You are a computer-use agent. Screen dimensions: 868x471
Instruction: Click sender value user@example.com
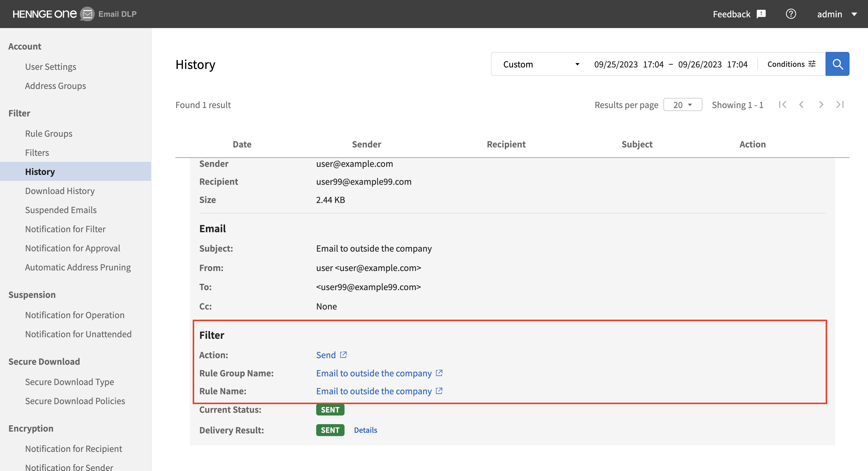(x=354, y=164)
